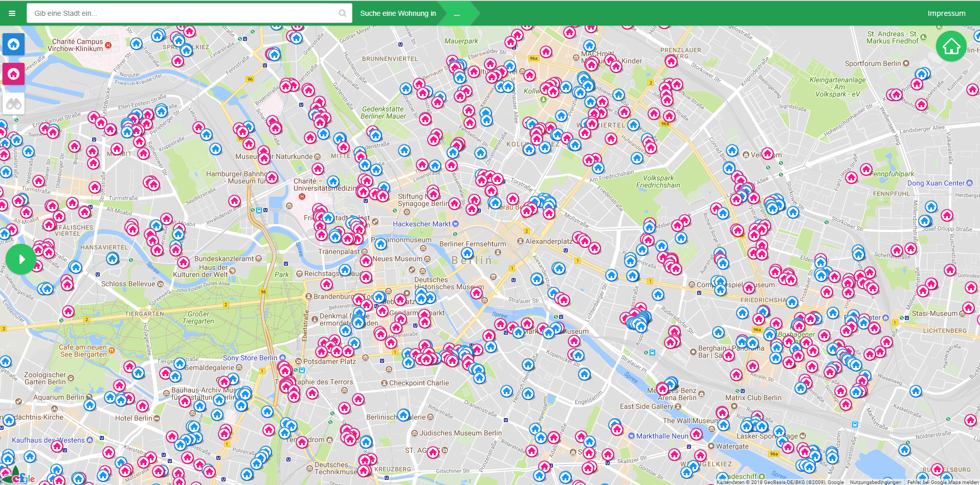Screen dimensions: 980x485
Task: Click blue house marker right of Charité Campus Virchow-Klinikum
Action: point(136,43)
